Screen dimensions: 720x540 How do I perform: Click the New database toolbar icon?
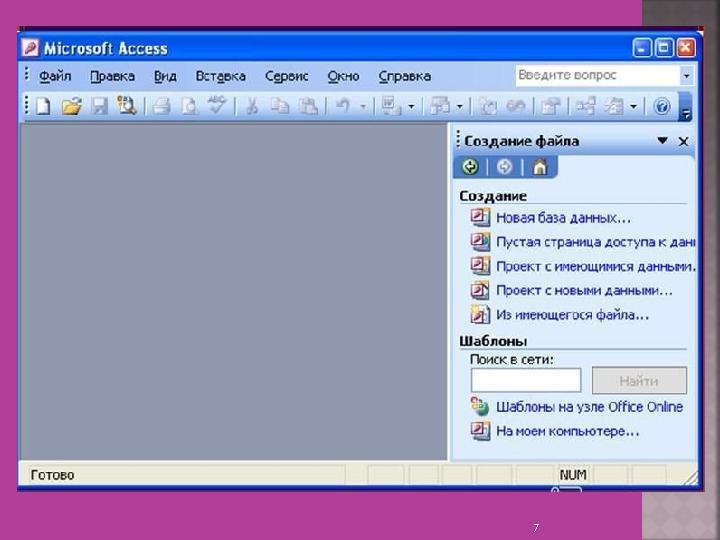coord(43,107)
